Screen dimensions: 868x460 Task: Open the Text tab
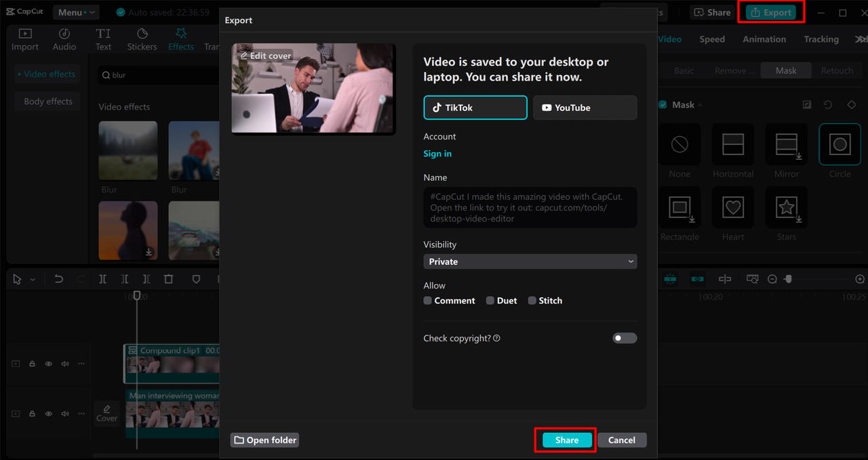coord(103,39)
